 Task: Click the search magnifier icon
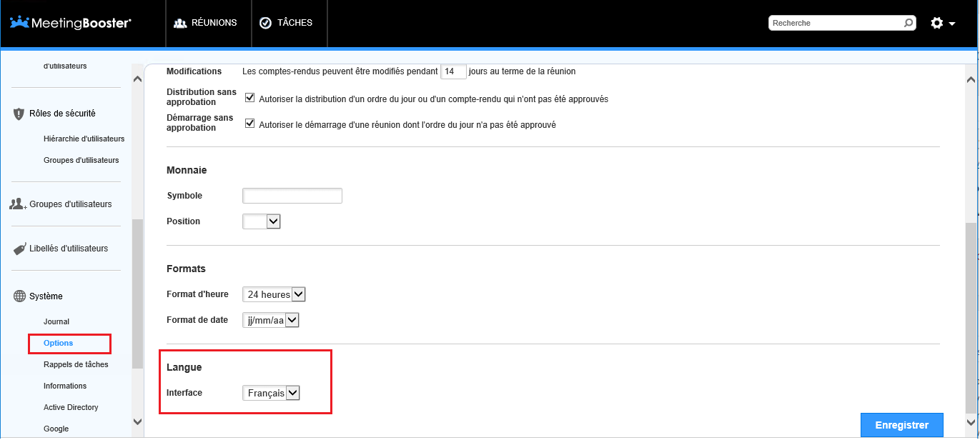909,23
